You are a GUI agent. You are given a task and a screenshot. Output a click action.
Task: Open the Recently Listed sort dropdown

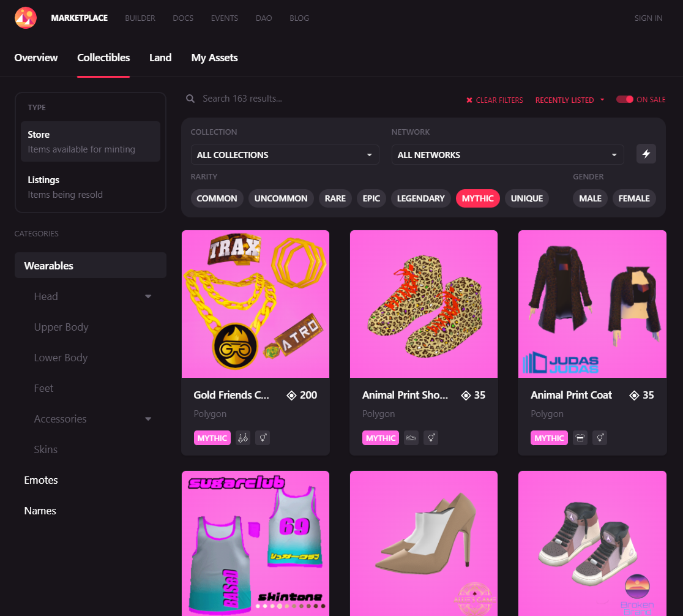570,100
